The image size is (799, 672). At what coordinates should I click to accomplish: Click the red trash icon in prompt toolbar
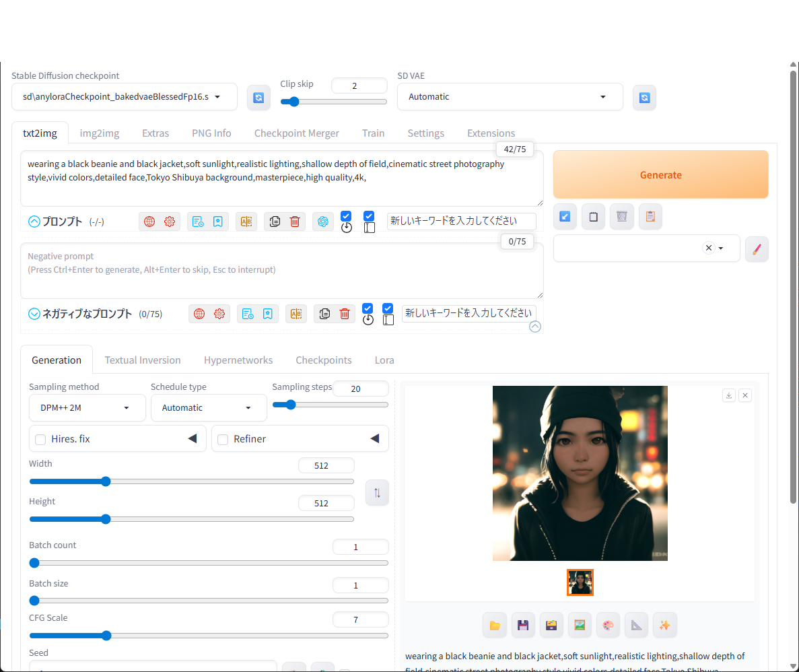coord(295,222)
